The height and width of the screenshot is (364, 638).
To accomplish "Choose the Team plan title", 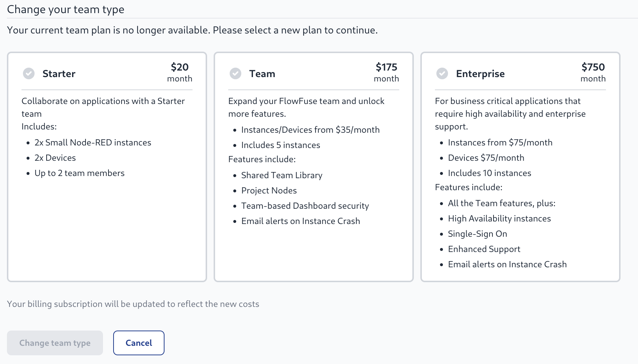I will click(262, 73).
